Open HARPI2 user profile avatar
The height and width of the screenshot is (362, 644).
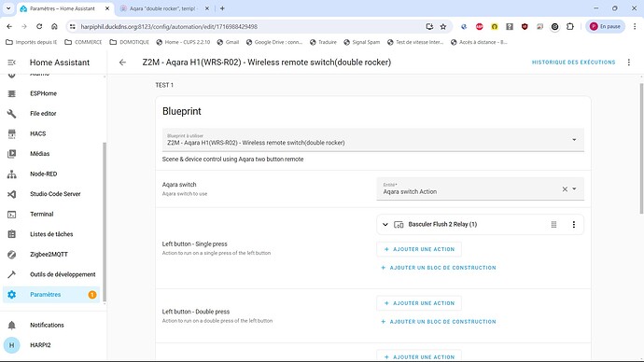pos(11,345)
